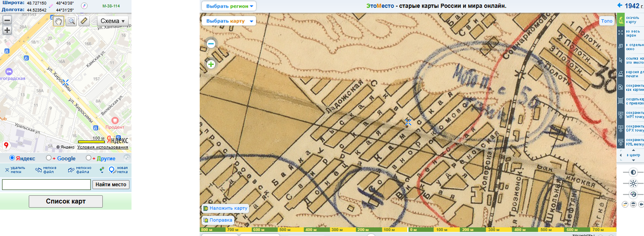Click the Список карт button
644x236 pixels.
(65, 202)
